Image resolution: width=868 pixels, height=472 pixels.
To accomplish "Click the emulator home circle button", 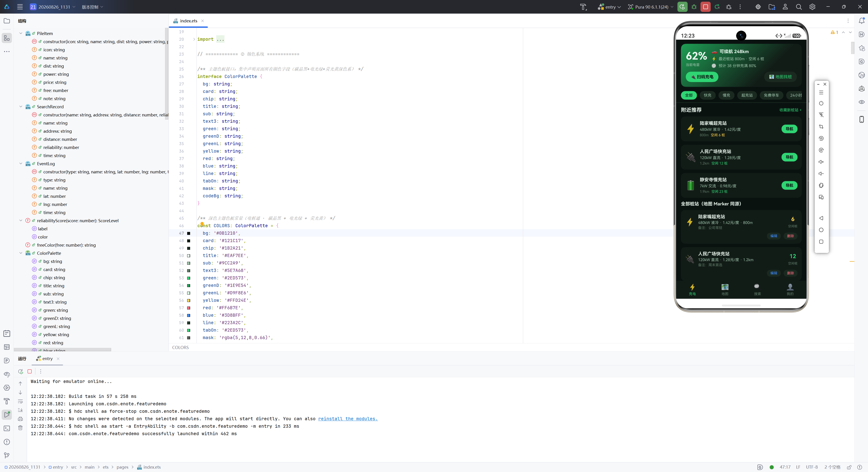I will 821,230.
